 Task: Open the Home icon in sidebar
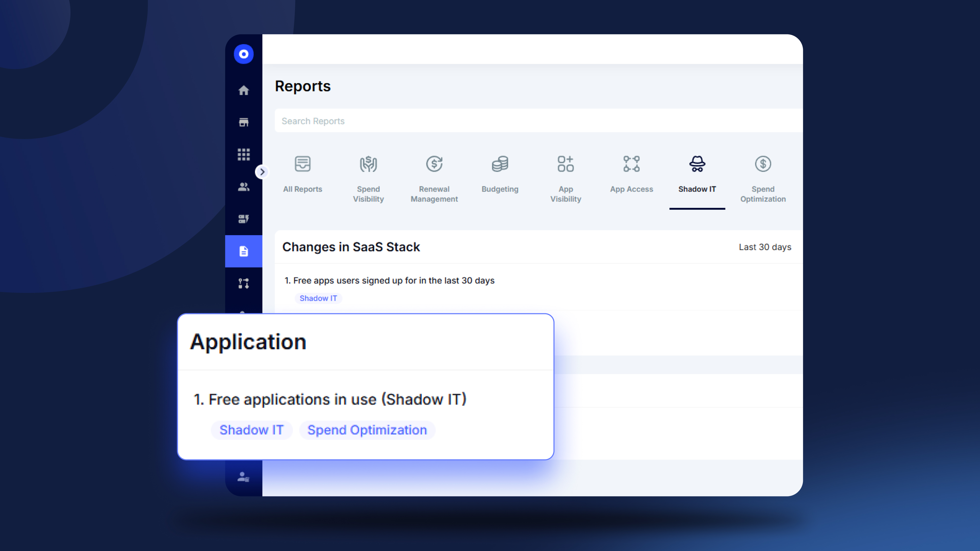coord(243,90)
